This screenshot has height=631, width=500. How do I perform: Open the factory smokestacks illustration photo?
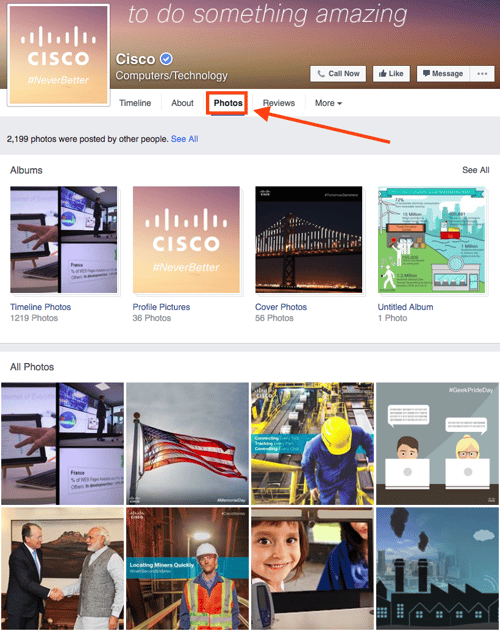click(x=438, y=568)
